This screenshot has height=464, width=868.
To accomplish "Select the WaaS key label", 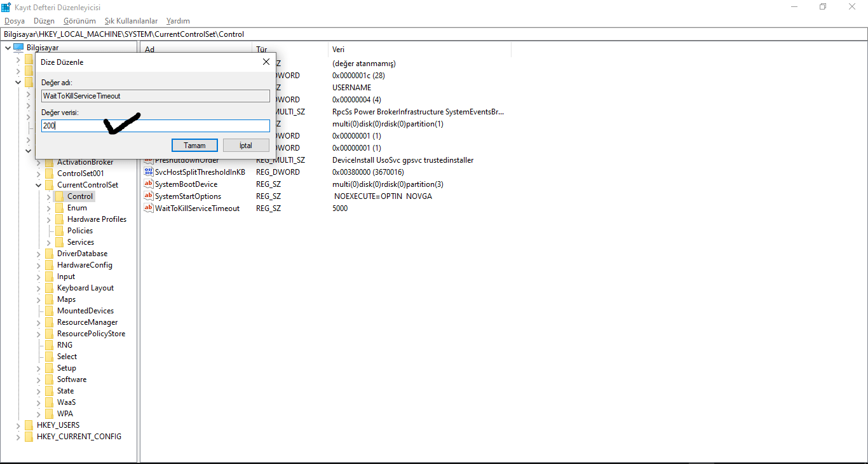I will 66,402.
